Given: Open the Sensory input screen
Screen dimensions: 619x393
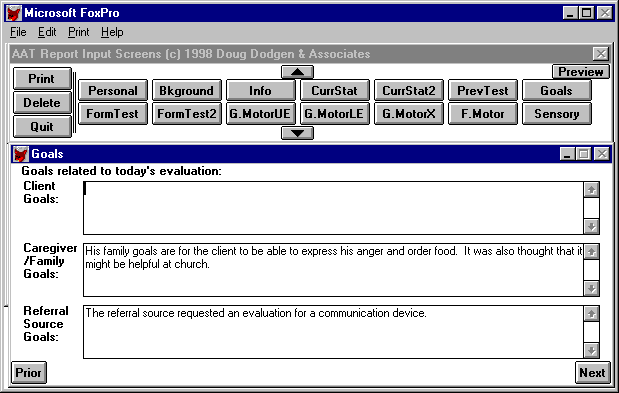Looking at the screenshot, I should click(x=557, y=114).
